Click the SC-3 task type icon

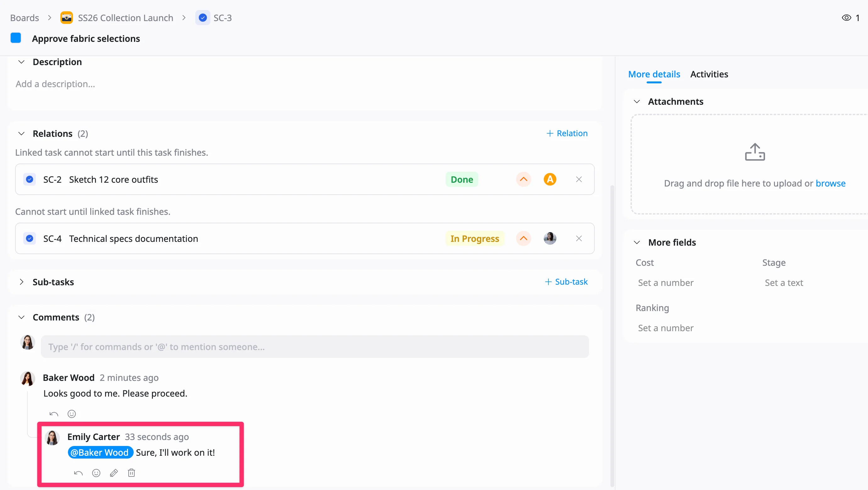click(x=203, y=18)
